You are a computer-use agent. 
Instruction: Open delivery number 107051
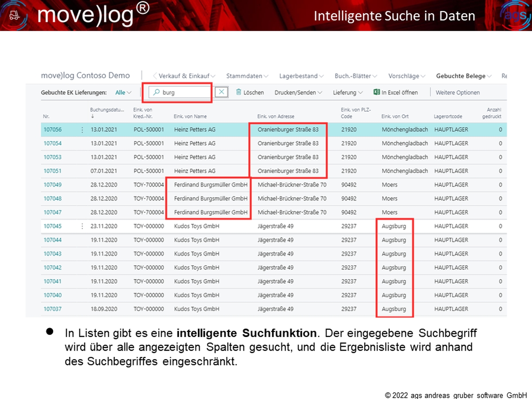coord(53,171)
